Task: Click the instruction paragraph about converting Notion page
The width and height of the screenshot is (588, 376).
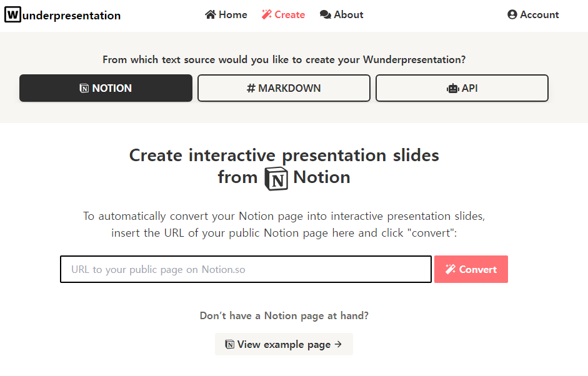Action: click(x=284, y=224)
